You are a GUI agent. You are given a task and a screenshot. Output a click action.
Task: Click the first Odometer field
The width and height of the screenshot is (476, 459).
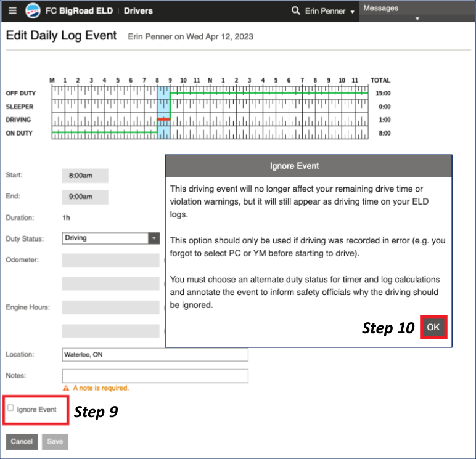[110, 260]
